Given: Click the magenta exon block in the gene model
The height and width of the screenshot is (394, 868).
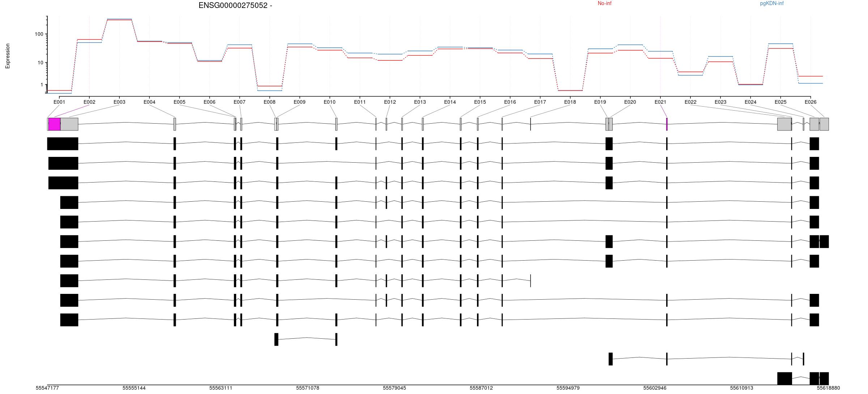Looking at the screenshot, I should tap(54, 124).
